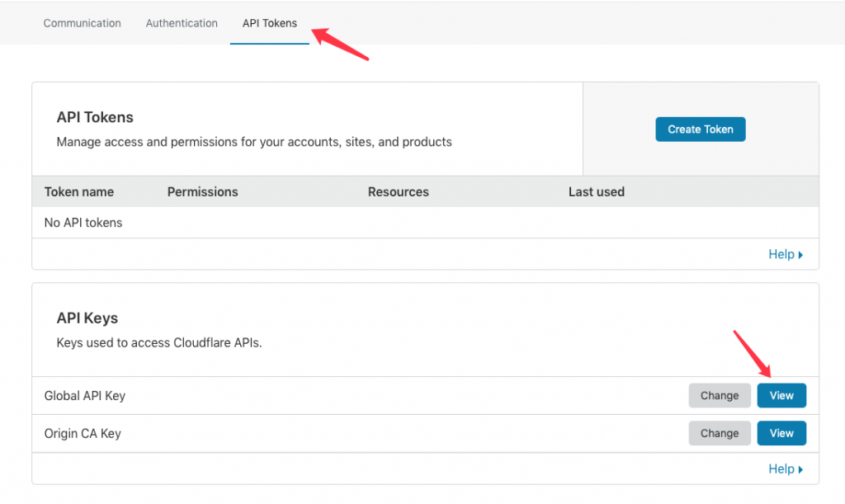Viewport: 845px width, 504px height.
Task: Change the Origin CA Key
Action: [x=719, y=433]
